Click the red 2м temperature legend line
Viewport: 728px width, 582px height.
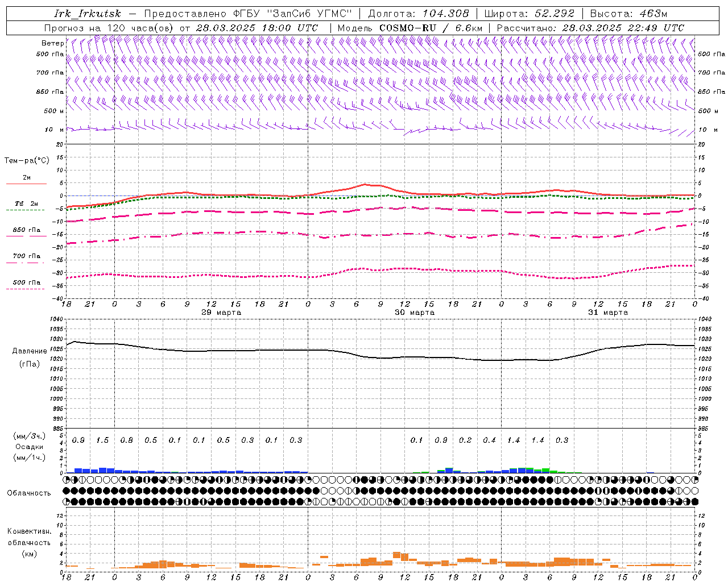(x=26, y=184)
